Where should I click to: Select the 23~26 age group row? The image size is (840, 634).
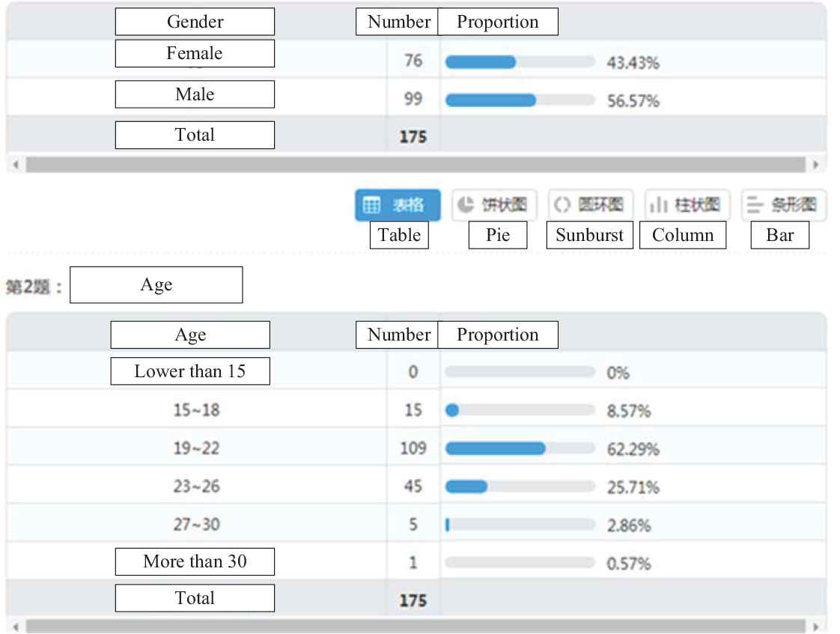pyautogui.click(x=196, y=487)
